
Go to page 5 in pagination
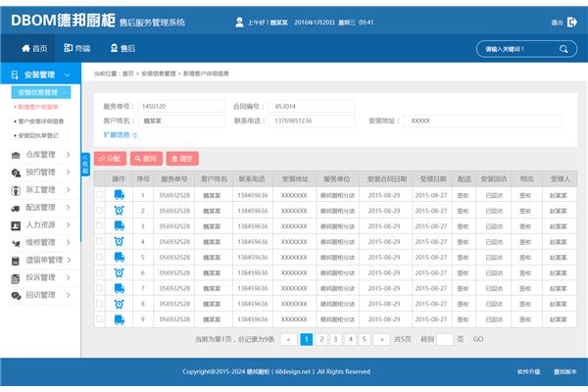365,339
